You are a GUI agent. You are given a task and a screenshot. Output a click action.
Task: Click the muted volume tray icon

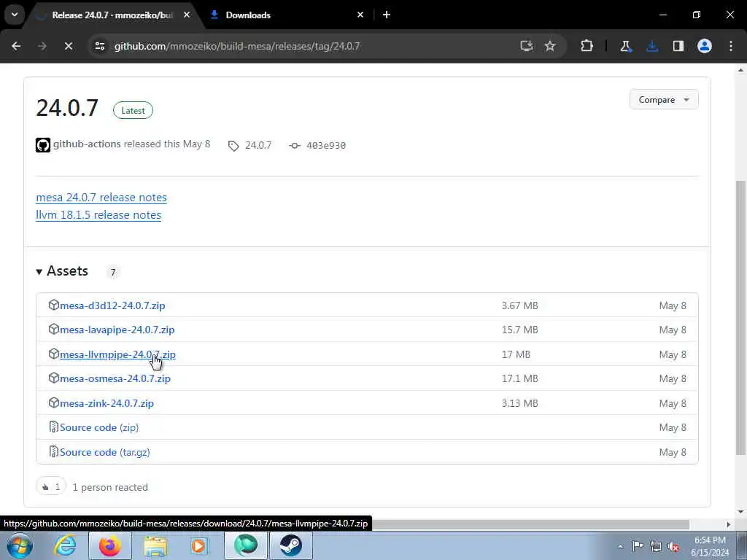tap(673, 546)
